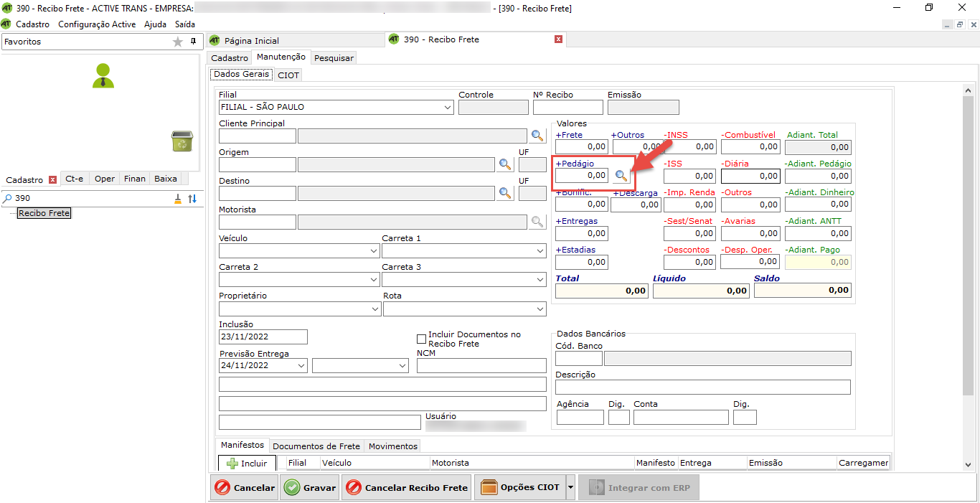Click the orange filter icon beside search
The height and width of the screenshot is (503, 980).
(x=178, y=199)
